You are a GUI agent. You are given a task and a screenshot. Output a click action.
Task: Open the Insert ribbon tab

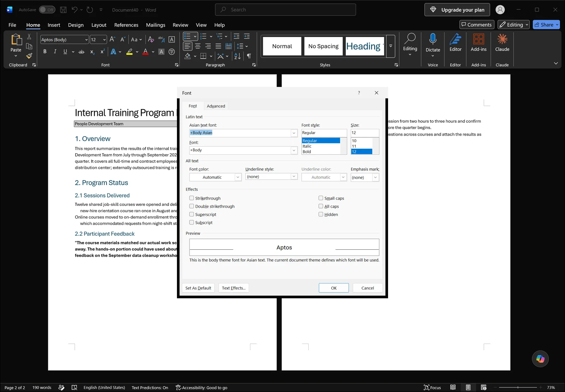pos(54,25)
